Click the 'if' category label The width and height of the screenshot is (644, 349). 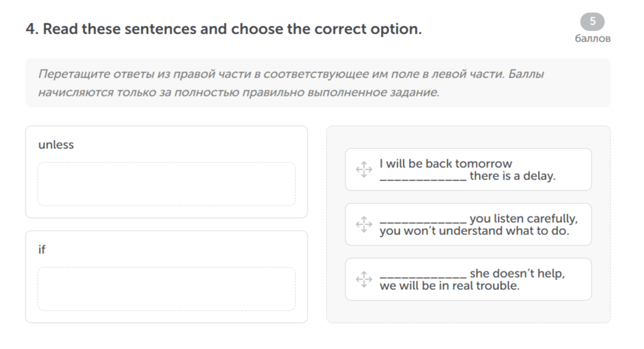click(x=42, y=250)
